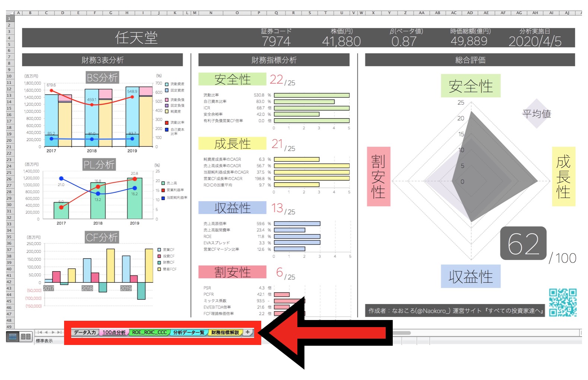Click the ICR 68.7 row
Image resolution: width=588 pixels, height=380 pixels.
pyautogui.click(x=276, y=108)
